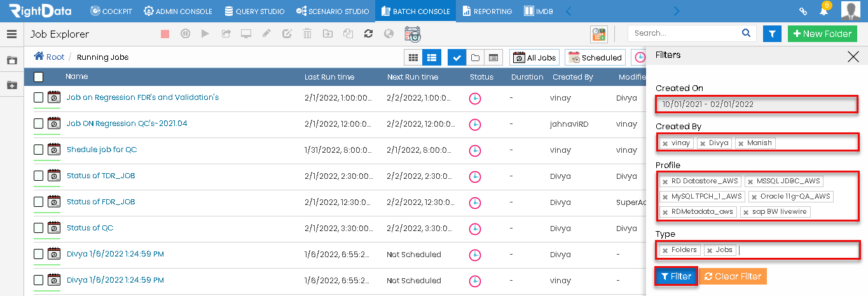Click the right chevron in top navigation
The image size is (868, 296).
tap(676, 11)
